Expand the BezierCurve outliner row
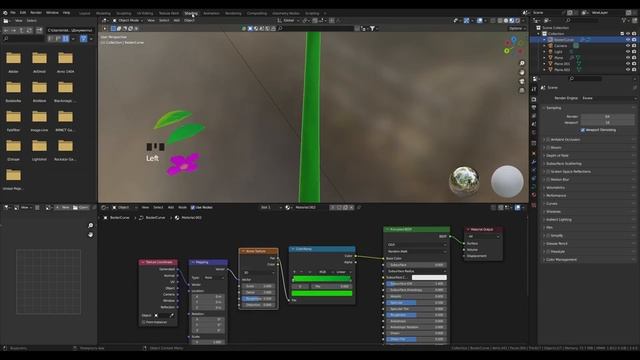The width and height of the screenshot is (640, 360). (544, 40)
